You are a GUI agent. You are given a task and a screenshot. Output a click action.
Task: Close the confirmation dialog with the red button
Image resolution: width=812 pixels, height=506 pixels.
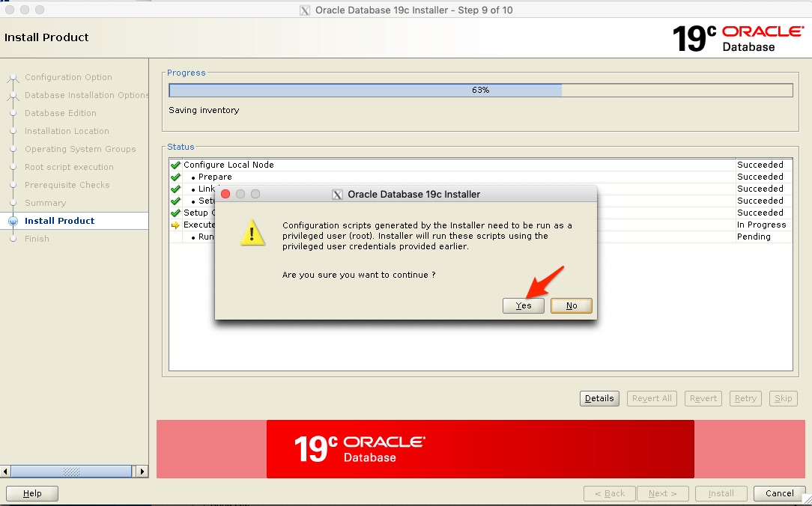tap(225, 194)
